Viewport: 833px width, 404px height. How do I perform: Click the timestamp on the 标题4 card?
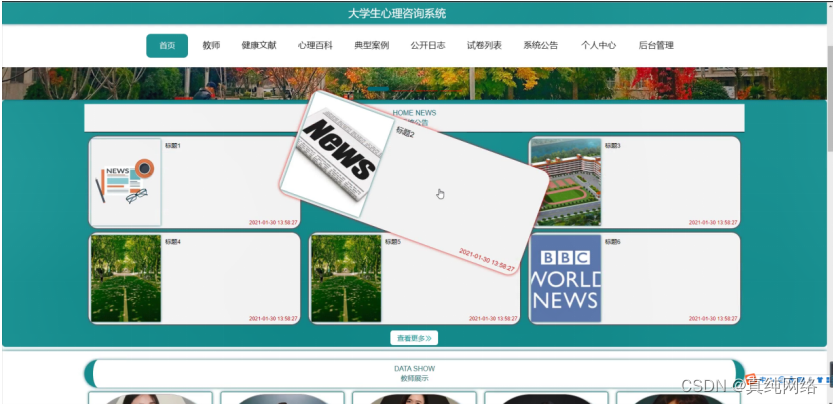(273, 319)
